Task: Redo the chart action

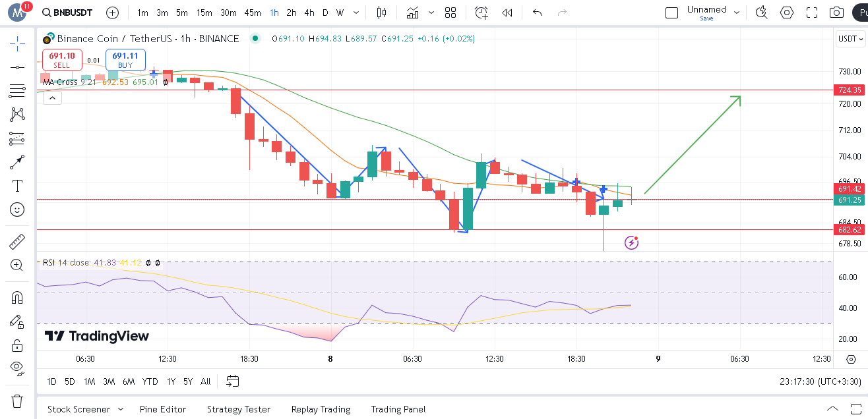Action: point(562,13)
